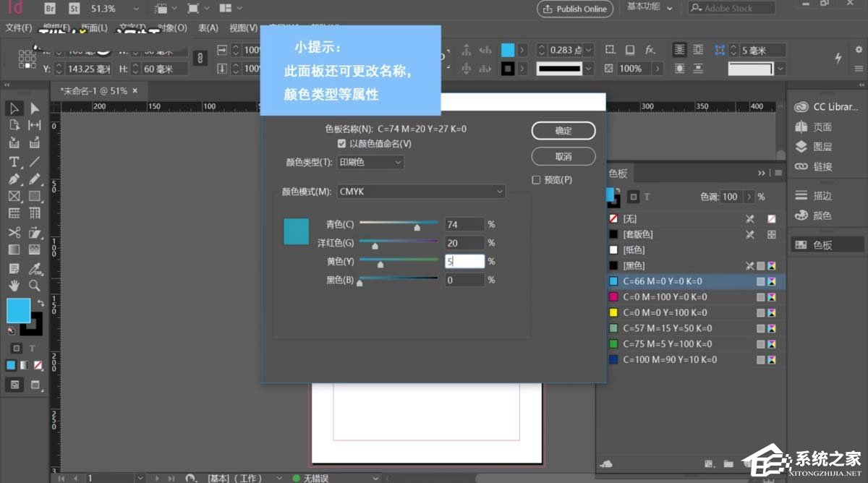Viewport: 868px width, 483px height.
Task: Pick the Eyedropper tool
Action: 34,268
